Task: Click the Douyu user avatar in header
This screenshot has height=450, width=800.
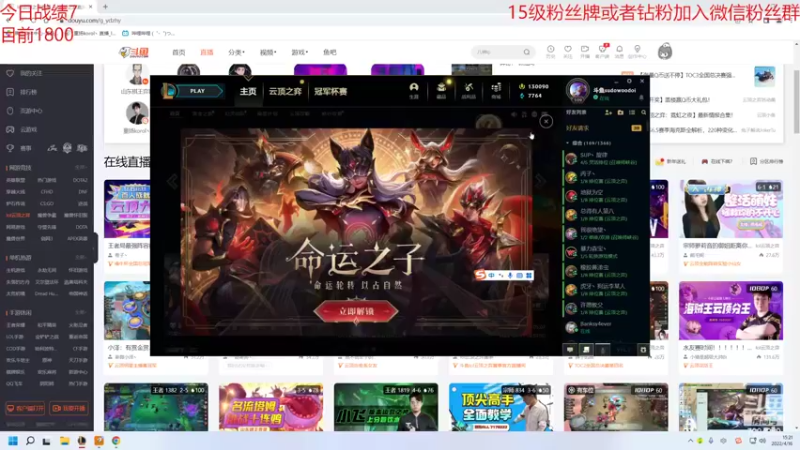Action: pos(665,52)
